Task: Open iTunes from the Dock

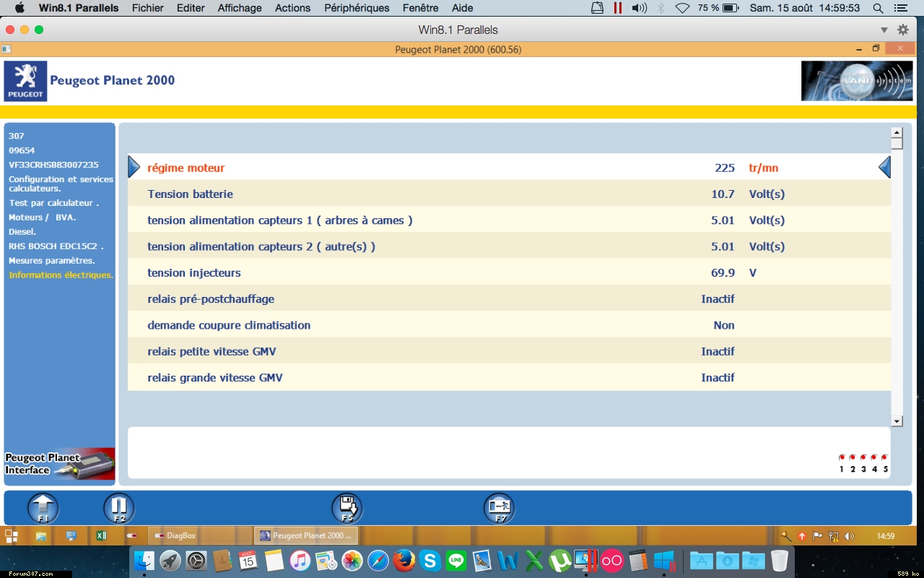Action: point(300,561)
